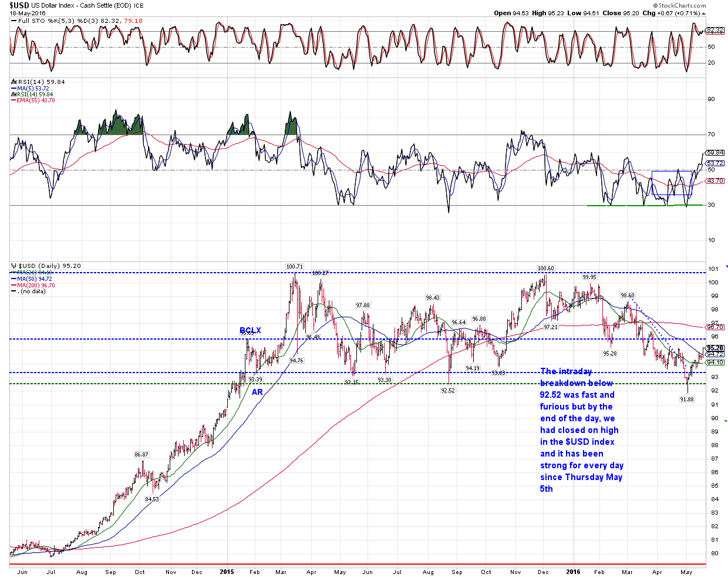The image size is (728, 577).
Task: Click the 93.63 price label
Action: click(x=498, y=373)
